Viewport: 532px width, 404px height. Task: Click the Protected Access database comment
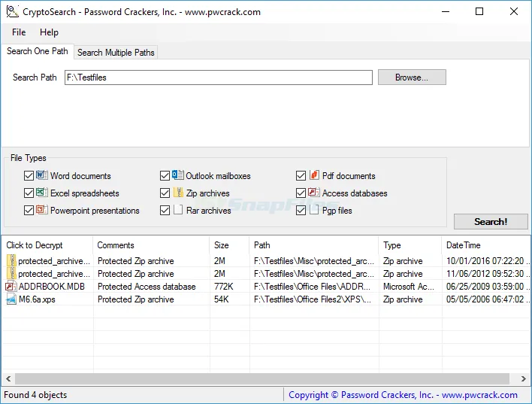[147, 287]
